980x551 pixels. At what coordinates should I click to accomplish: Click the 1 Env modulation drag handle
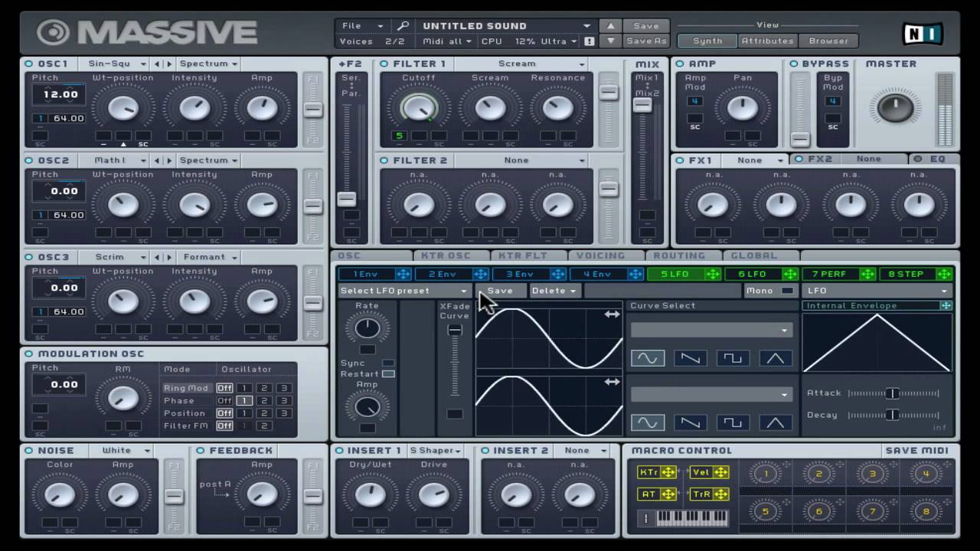click(x=403, y=274)
